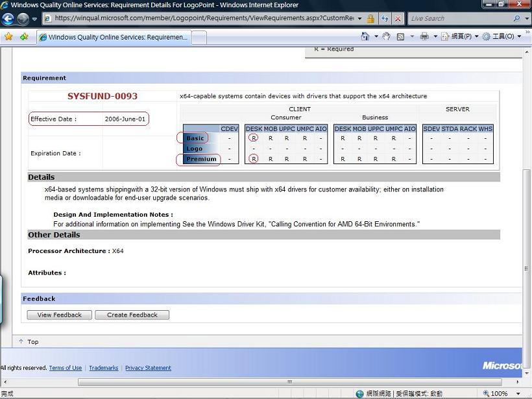The width and height of the screenshot is (532, 399).
Task: Click the Live Search magnifier icon
Action: tap(516, 19)
